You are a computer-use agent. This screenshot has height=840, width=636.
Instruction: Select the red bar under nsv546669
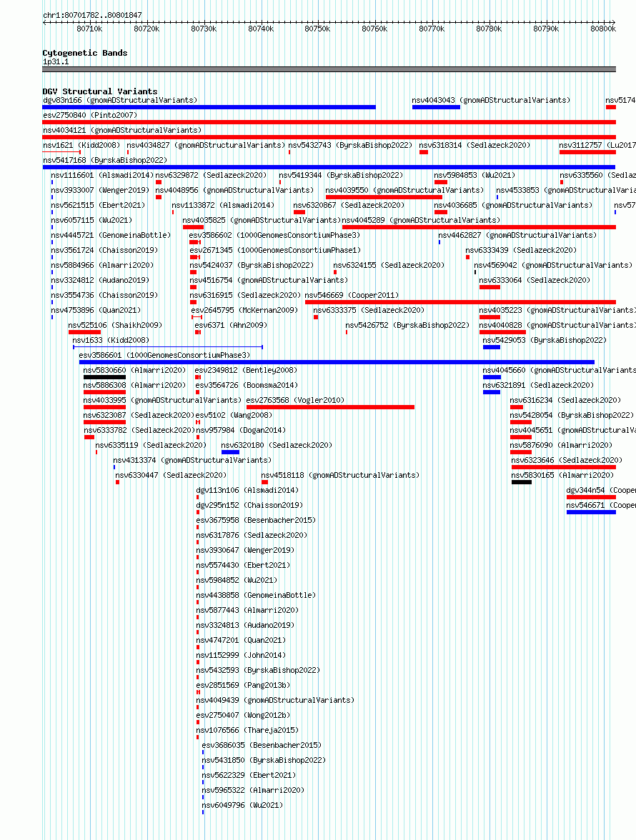[x=460, y=302]
